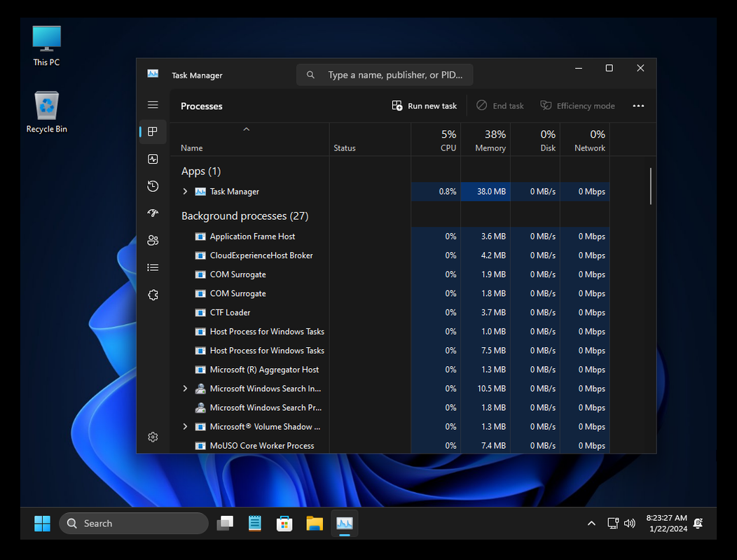This screenshot has height=560, width=737.
Task: Open the Startup apps sidebar icon
Action: [x=153, y=213]
